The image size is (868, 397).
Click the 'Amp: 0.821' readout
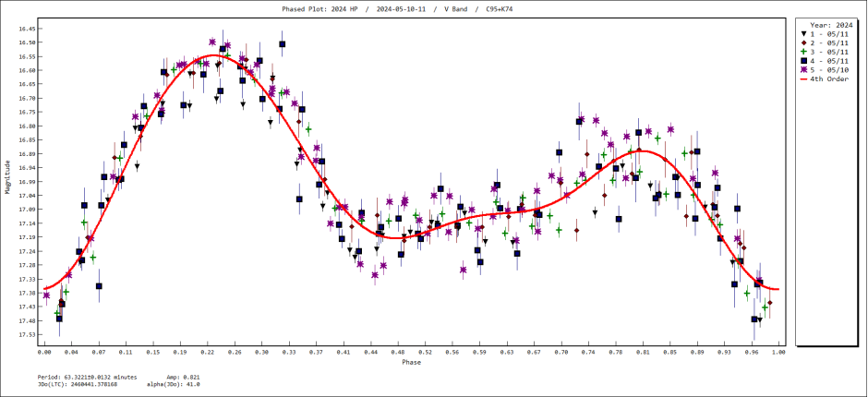[x=186, y=376]
